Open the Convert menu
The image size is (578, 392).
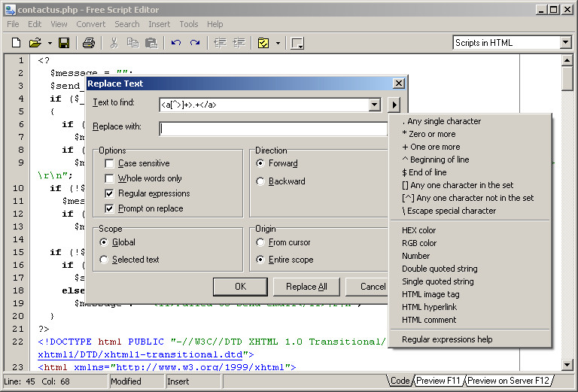(x=90, y=24)
